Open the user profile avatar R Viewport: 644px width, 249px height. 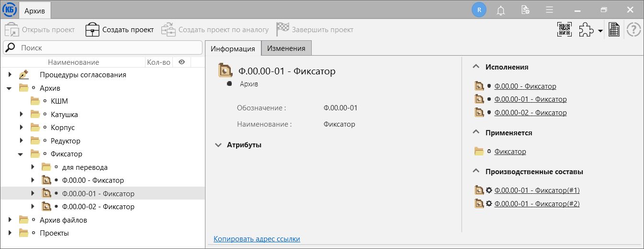479,10
